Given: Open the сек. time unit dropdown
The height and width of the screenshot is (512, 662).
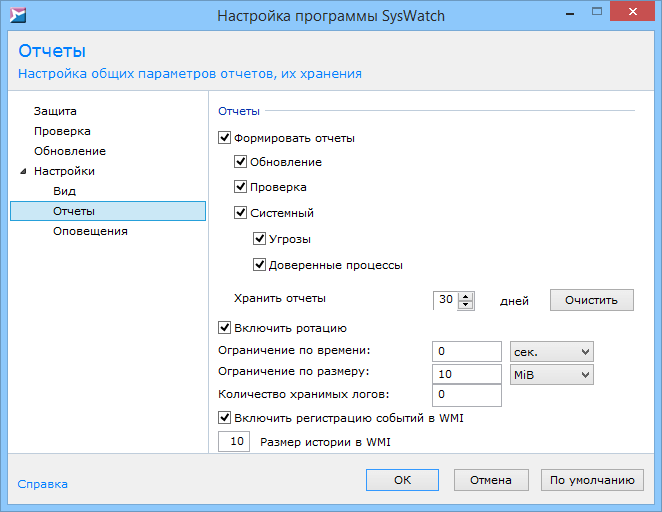Looking at the screenshot, I should click(551, 352).
